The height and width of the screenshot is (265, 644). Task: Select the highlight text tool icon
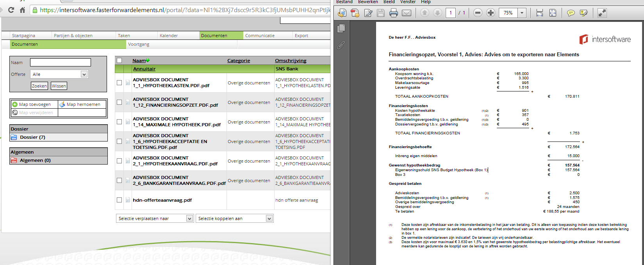584,13
